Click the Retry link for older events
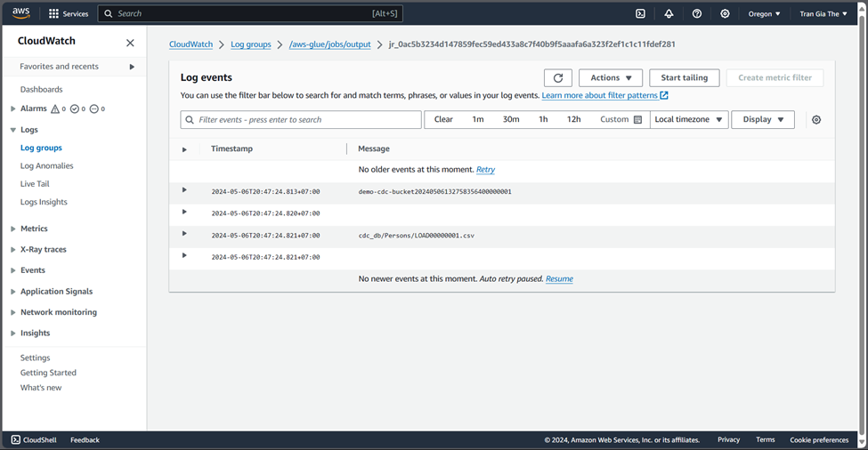868x450 pixels. [x=485, y=170]
